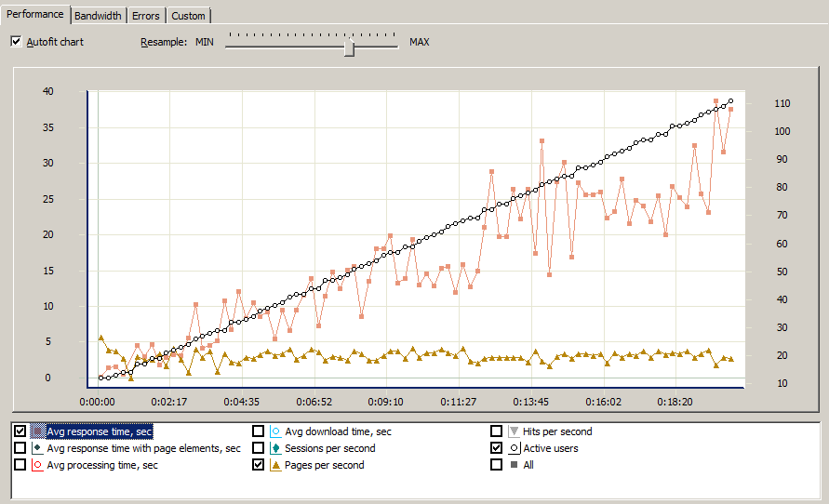
Task: Click the All series square icon
Action: (514, 465)
